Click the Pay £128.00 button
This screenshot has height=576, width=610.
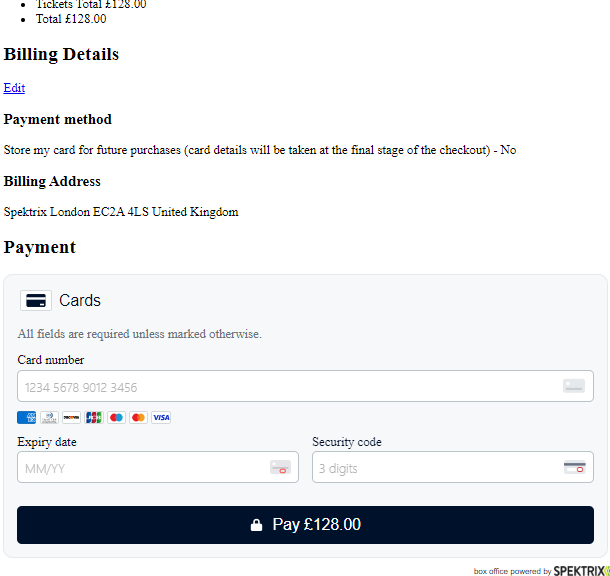305,525
